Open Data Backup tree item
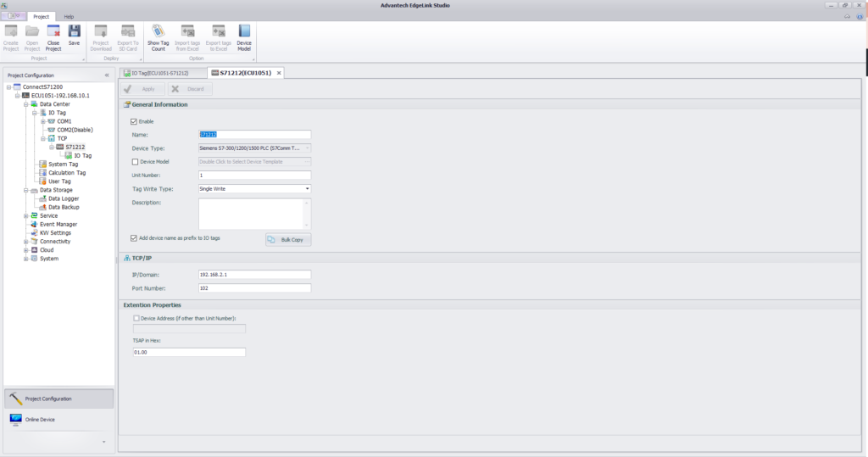 click(x=64, y=207)
